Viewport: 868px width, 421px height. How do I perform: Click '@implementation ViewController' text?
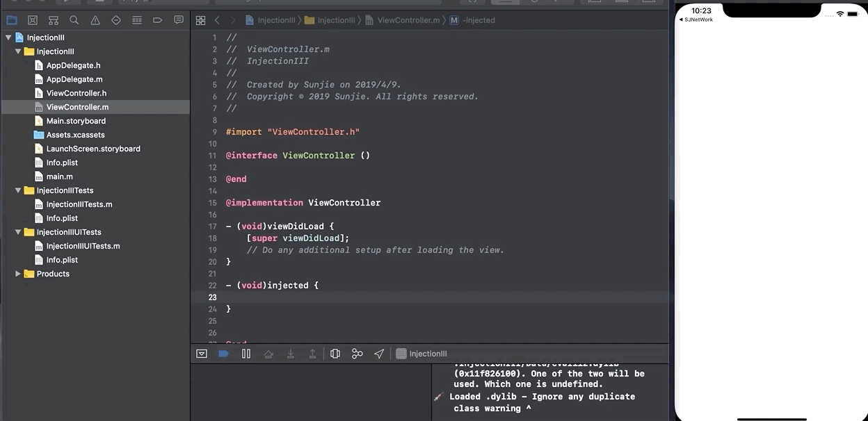[303, 203]
